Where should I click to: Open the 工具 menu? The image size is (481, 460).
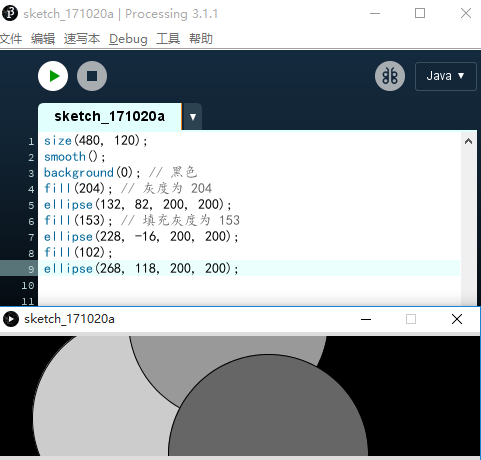tap(168, 39)
